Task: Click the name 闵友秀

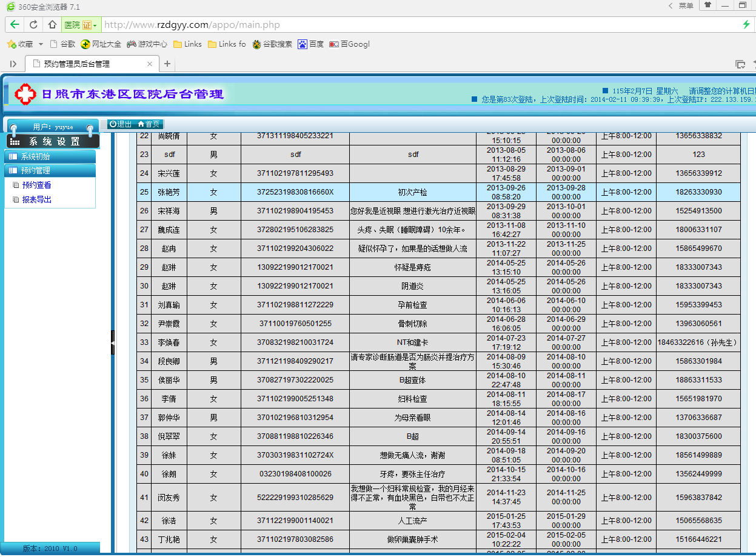Action: [169, 498]
